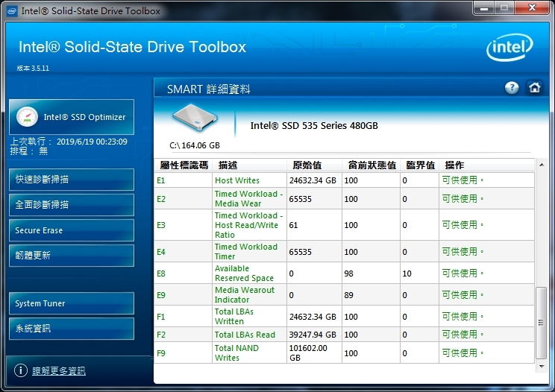Click the Intel SSD Optimizer gauge icon
Viewport: 555px width, 392px height.
click(28, 117)
